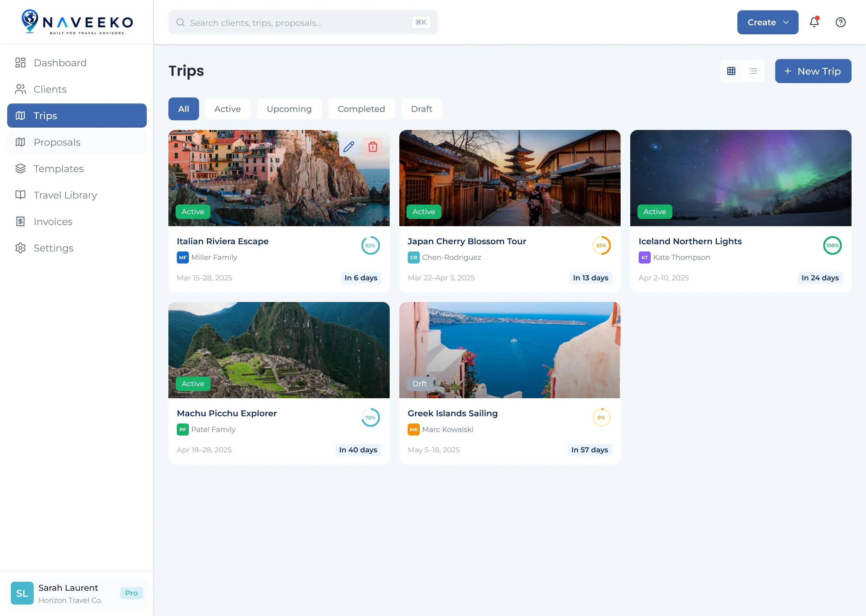Open notifications bell icon
The height and width of the screenshot is (616, 866).
pos(814,22)
